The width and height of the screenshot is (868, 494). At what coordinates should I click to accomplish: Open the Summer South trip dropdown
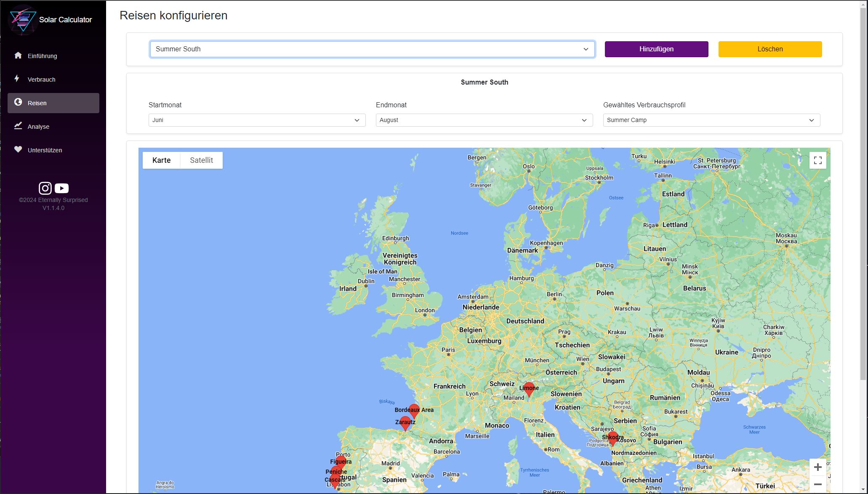click(372, 49)
